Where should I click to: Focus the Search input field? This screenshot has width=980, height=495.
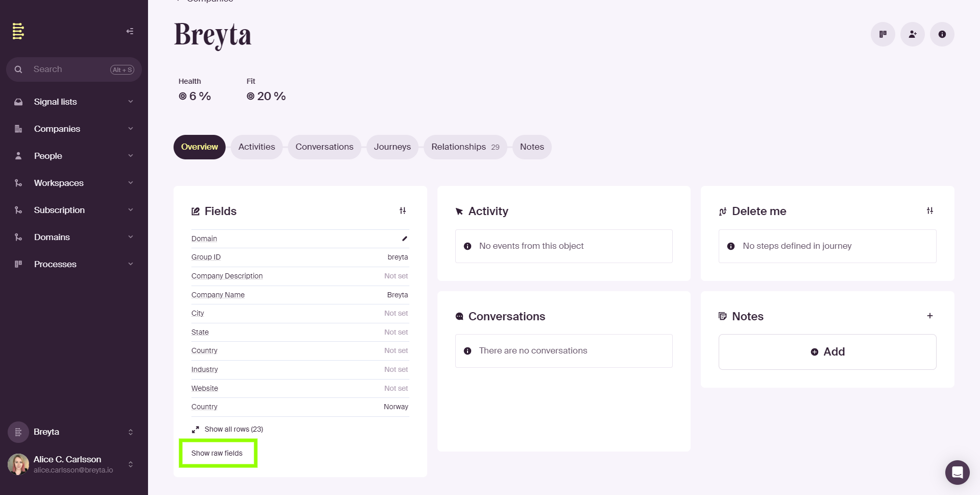click(74, 69)
